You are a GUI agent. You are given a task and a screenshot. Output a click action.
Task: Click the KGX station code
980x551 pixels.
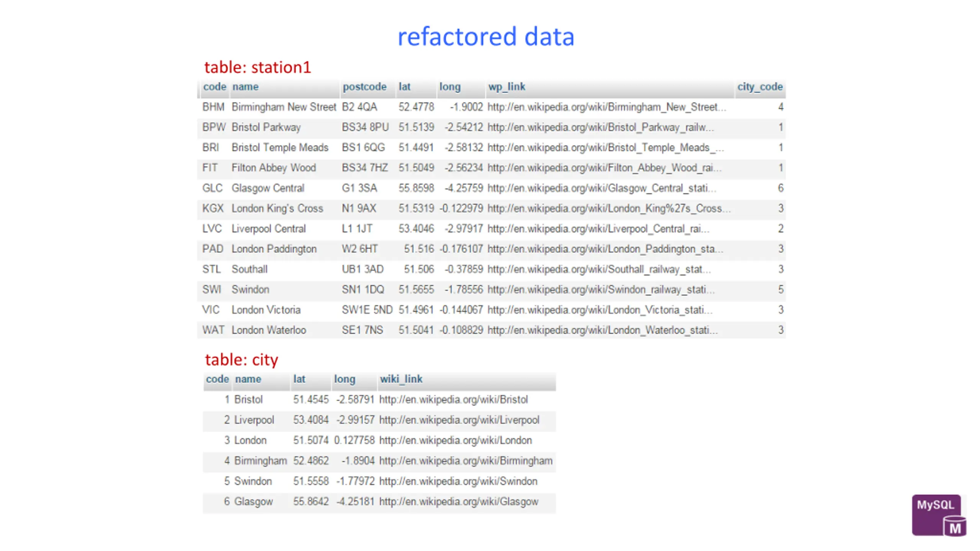[x=212, y=208]
